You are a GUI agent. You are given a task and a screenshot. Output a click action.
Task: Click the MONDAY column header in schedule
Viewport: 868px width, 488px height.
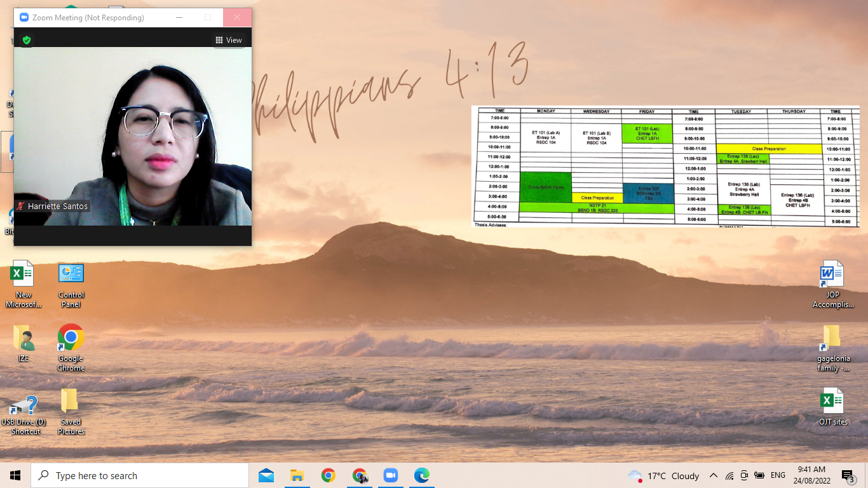[546, 111]
